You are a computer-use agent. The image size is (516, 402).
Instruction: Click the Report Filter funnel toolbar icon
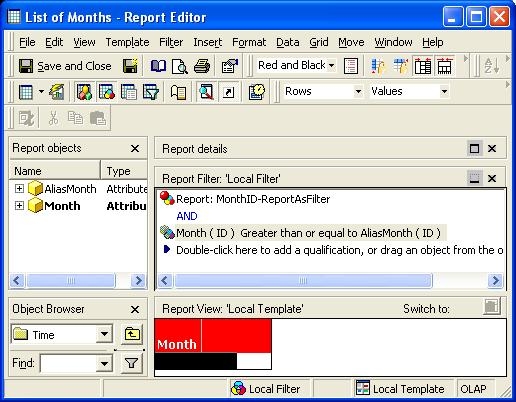click(x=151, y=92)
